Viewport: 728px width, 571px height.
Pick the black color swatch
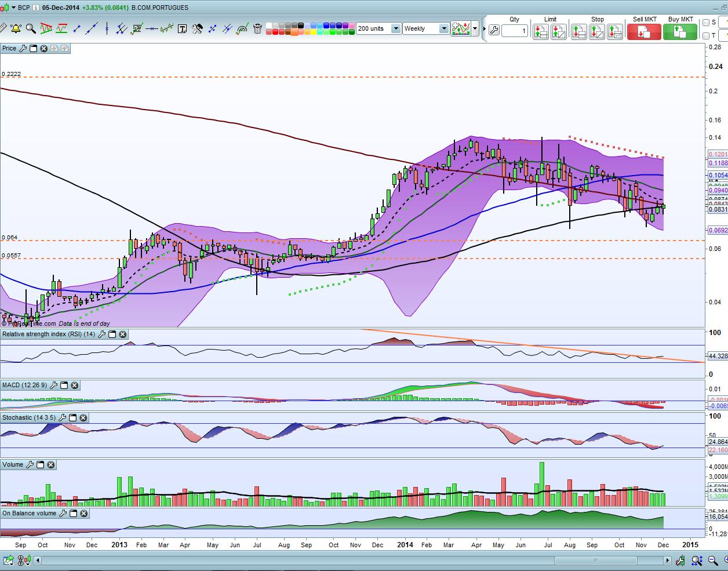click(301, 26)
